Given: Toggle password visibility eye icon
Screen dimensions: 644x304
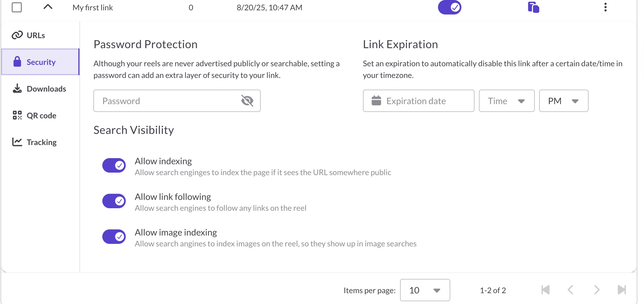Looking at the screenshot, I should coord(247,101).
